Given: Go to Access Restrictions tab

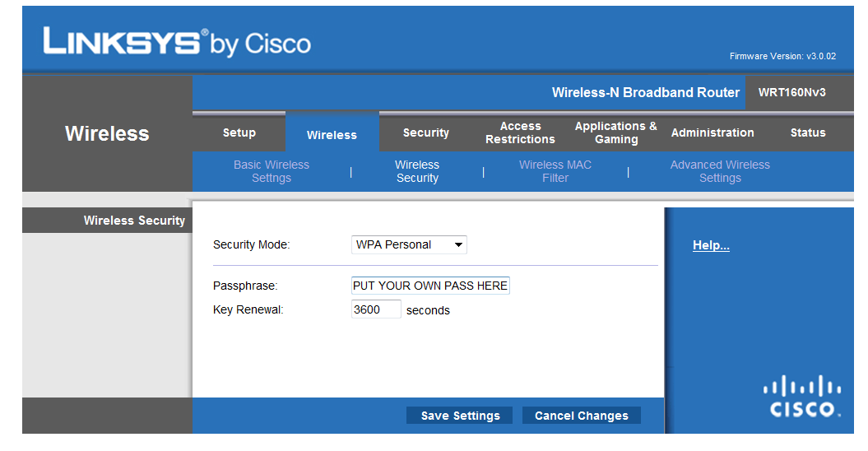Looking at the screenshot, I should pyautogui.click(x=520, y=133).
